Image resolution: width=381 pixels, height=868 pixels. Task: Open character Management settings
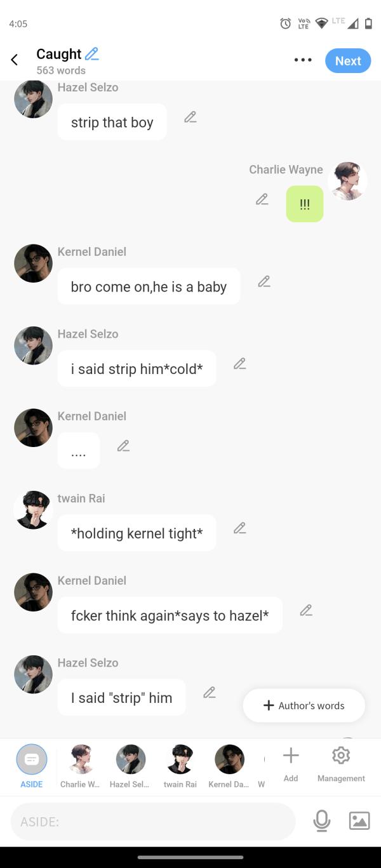(x=341, y=763)
